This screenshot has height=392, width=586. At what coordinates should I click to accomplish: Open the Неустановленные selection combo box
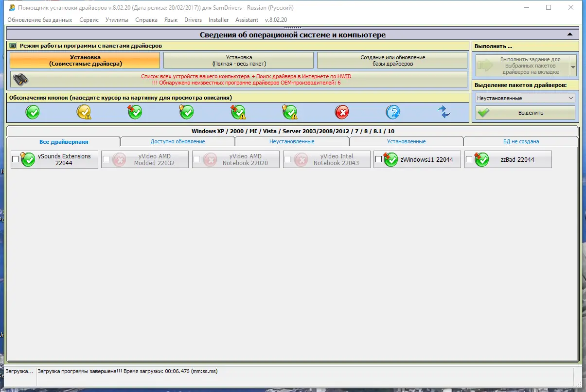click(x=525, y=98)
